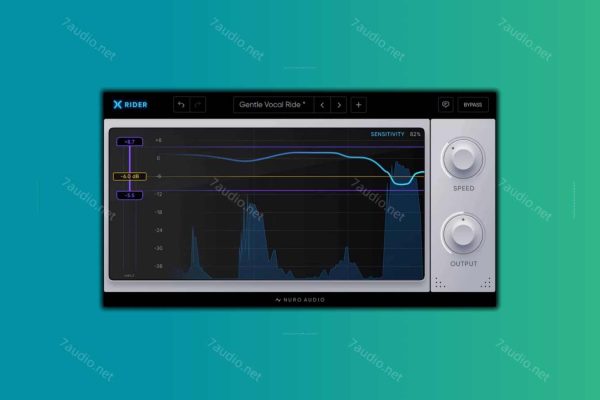
Task: Go to next preset with right chevron
Action: [x=339, y=105]
